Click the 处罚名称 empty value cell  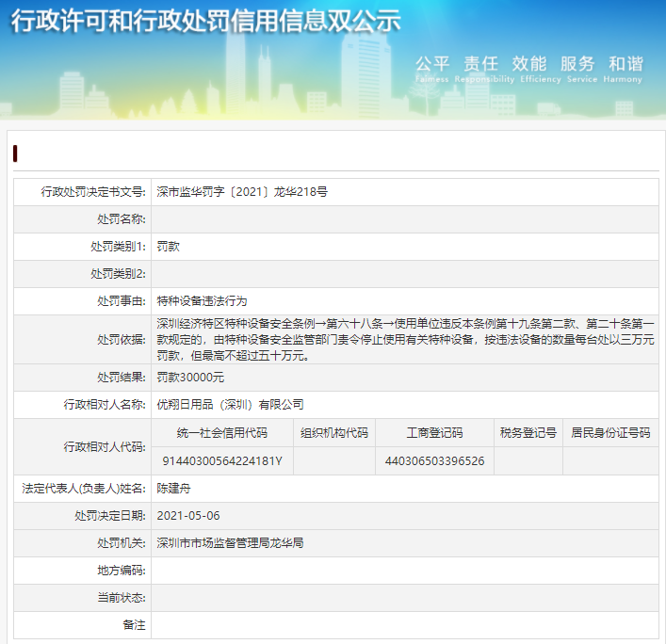[405, 219]
